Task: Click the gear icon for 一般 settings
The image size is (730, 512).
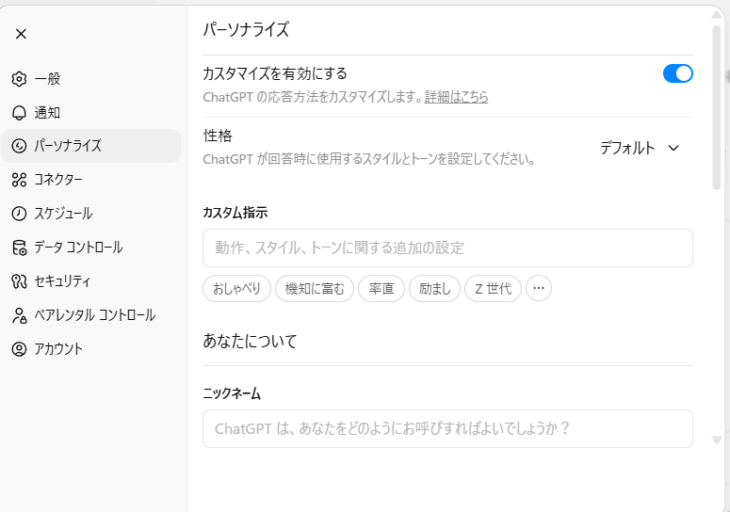Action: click(18, 79)
